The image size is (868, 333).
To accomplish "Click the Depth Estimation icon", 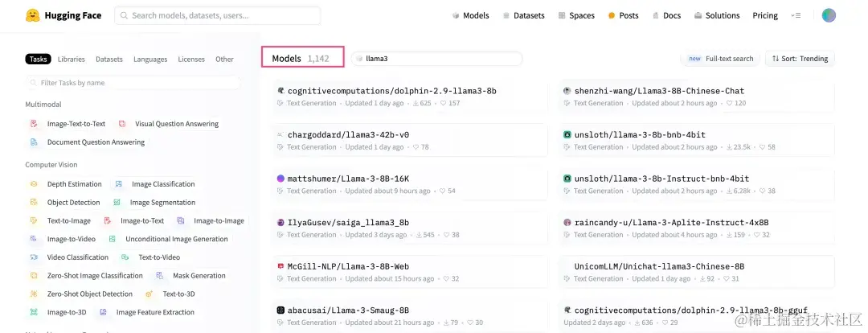I will 34,184.
